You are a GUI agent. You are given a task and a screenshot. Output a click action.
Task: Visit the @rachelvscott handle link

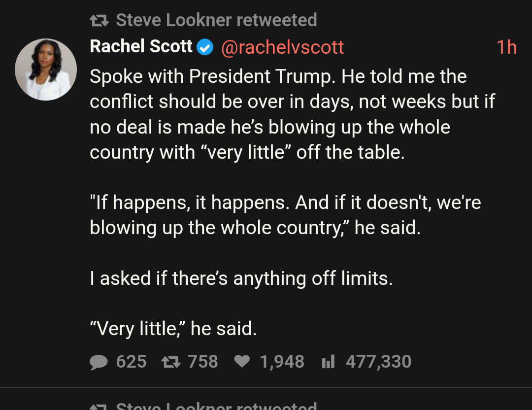283,47
